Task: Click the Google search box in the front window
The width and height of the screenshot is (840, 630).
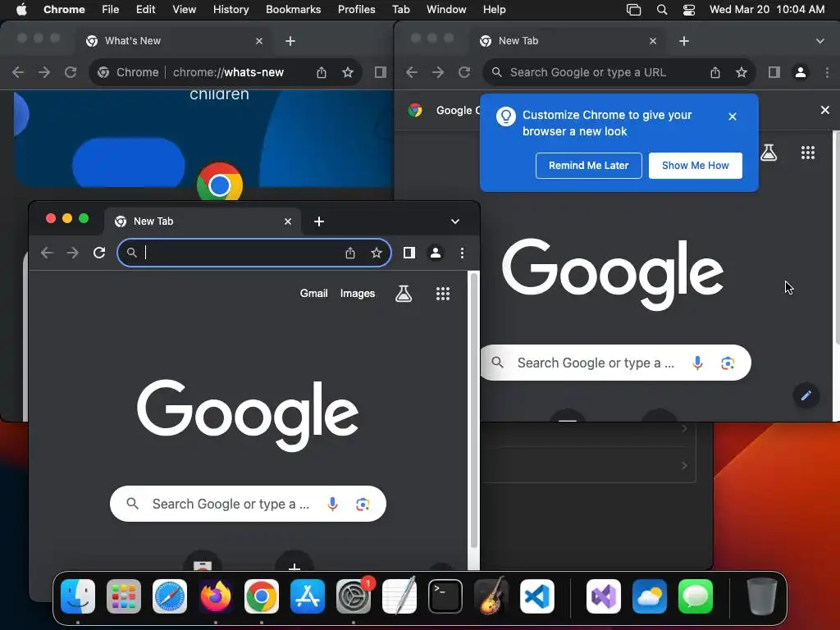Action: click(248, 504)
